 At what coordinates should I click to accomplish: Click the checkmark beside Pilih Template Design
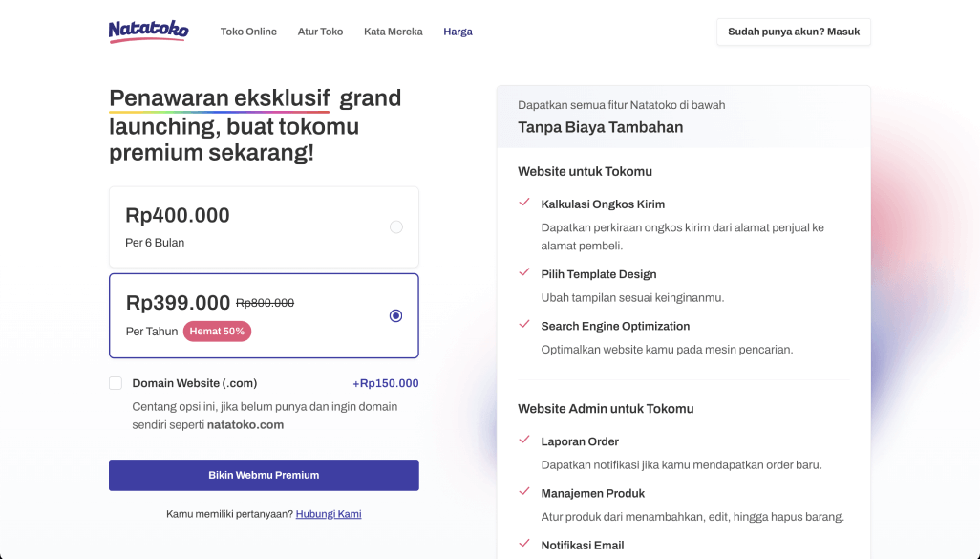pyautogui.click(x=523, y=273)
